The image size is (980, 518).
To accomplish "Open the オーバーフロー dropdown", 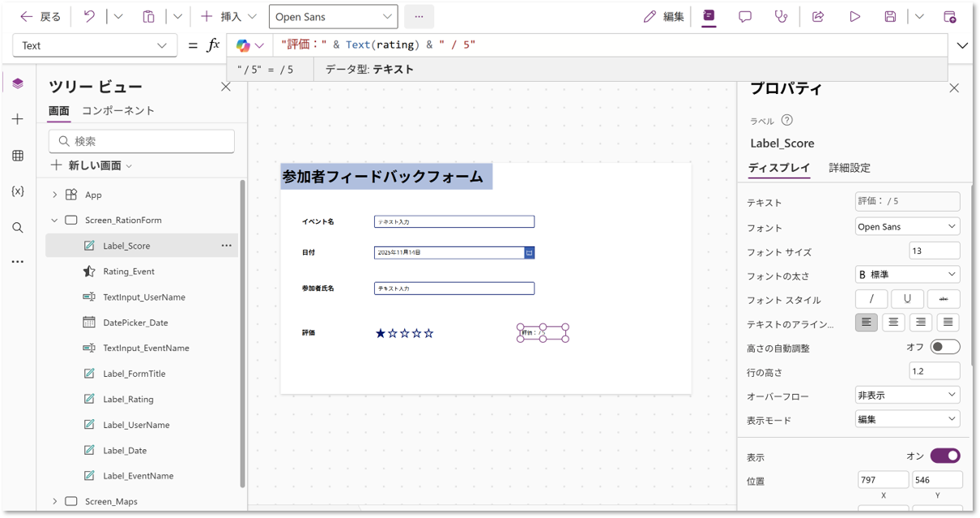I will (x=907, y=395).
